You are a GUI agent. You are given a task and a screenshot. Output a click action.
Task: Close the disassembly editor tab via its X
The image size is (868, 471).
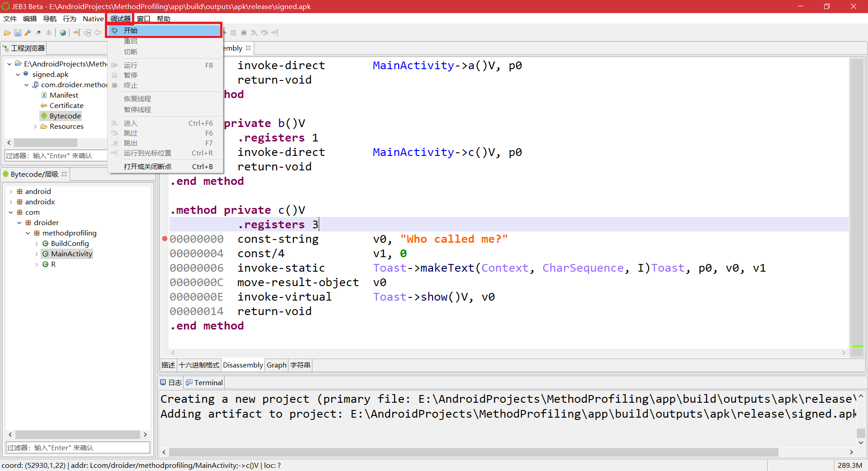tap(248, 48)
